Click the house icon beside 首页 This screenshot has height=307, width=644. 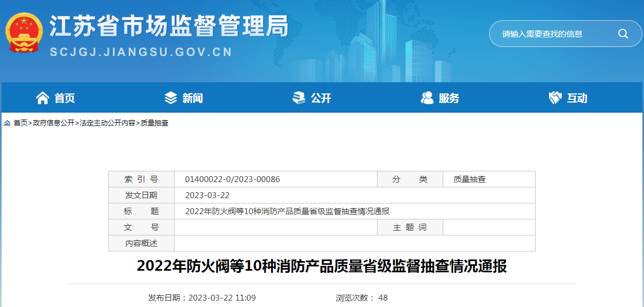tap(43, 98)
